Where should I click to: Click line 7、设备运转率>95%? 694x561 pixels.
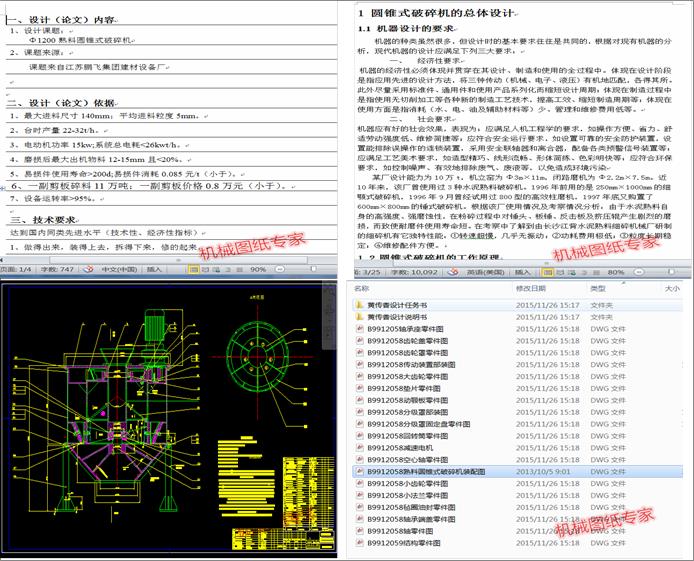coord(55,199)
